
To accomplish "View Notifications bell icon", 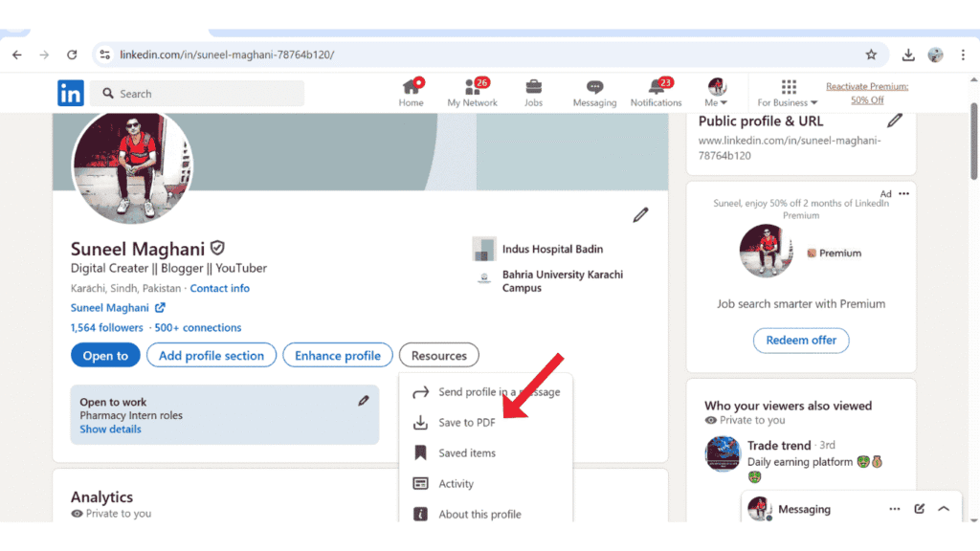I will 656,88.
